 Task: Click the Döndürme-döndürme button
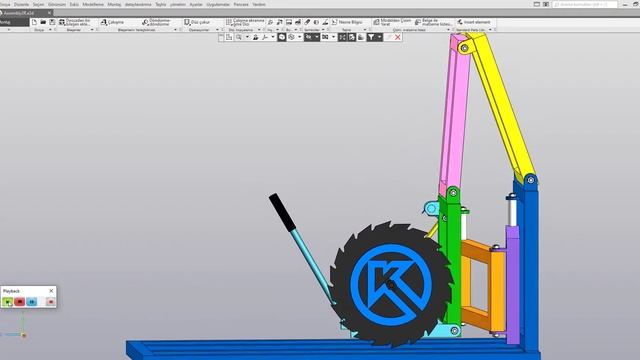[x=157, y=22]
